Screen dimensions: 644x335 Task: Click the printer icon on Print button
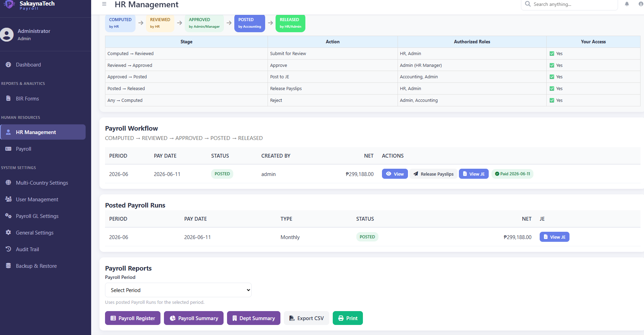click(x=341, y=318)
